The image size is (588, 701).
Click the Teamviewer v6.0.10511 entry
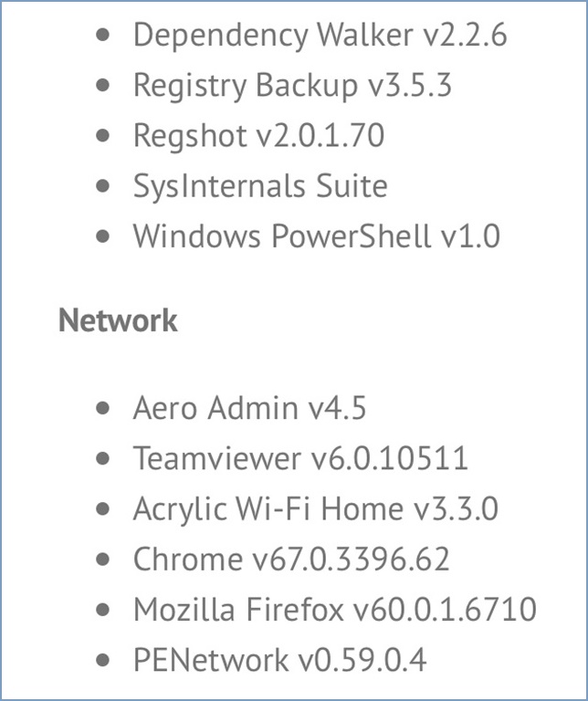pyautogui.click(x=300, y=458)
